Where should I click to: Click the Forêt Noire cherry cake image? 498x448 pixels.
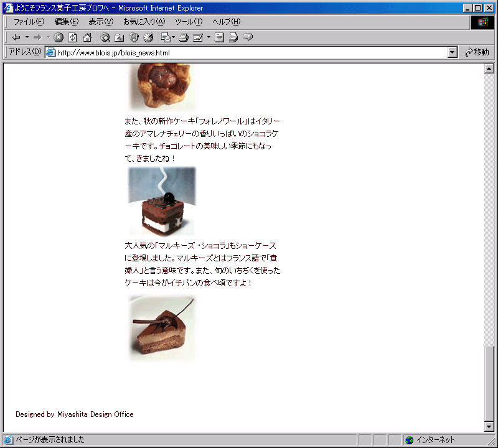(x=162, y=202)
